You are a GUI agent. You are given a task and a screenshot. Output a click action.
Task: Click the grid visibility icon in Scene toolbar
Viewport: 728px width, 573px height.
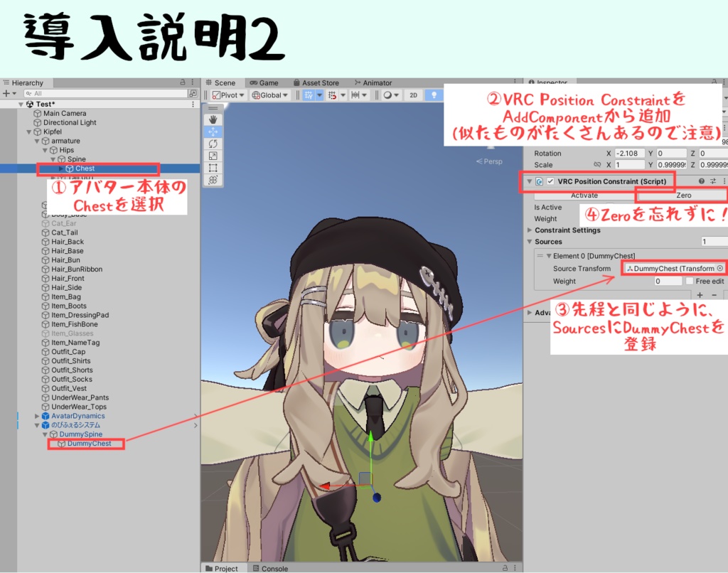click(x=310, y=95)
